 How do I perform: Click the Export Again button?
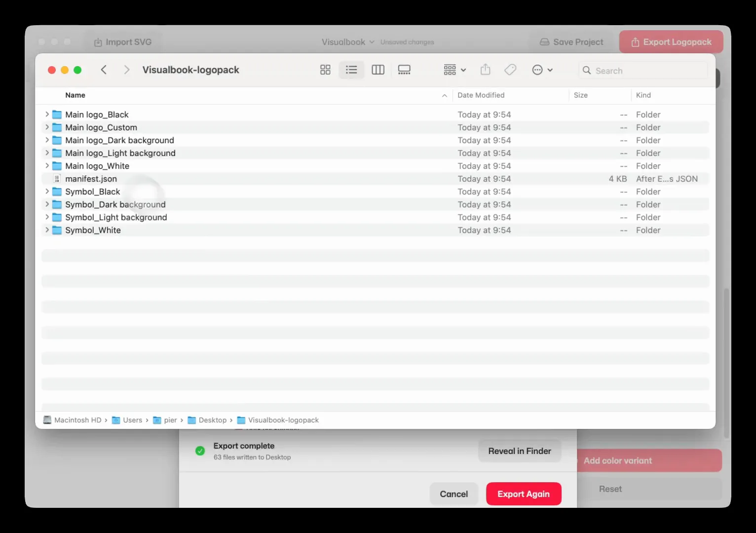524,494
